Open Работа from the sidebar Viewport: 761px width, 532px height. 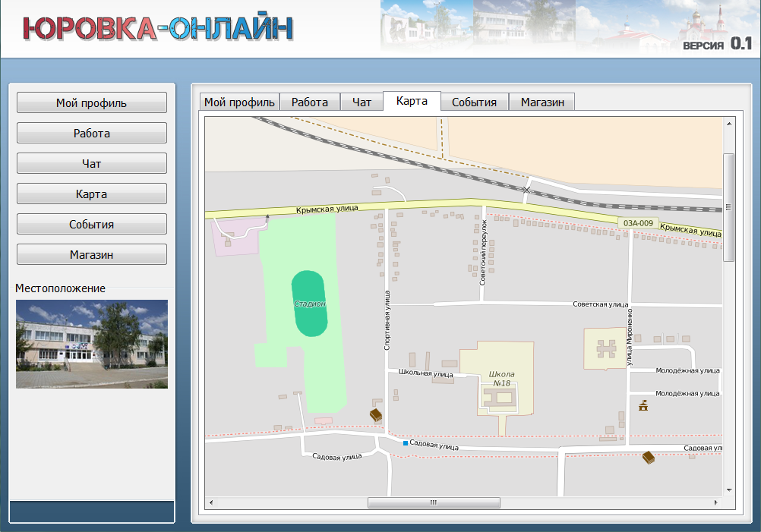click(92, 134)
